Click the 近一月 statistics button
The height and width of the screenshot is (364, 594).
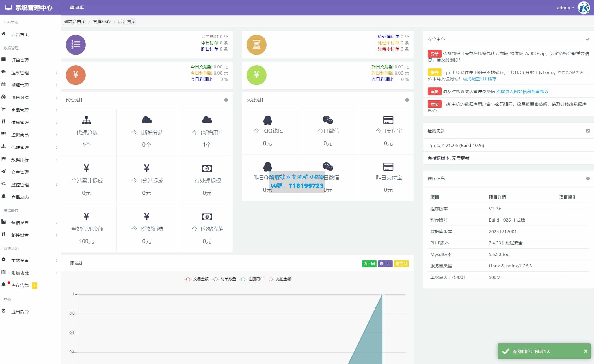tap(385, 264)
